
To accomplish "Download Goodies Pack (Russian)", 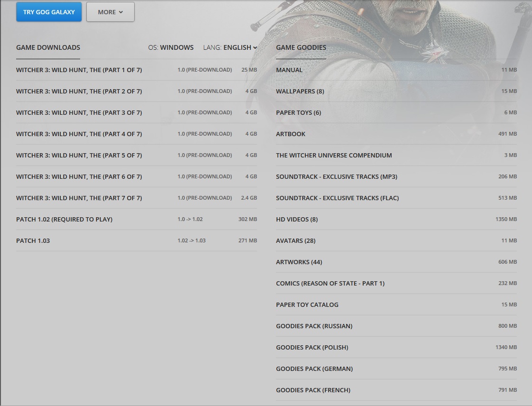I will (396, 327).
